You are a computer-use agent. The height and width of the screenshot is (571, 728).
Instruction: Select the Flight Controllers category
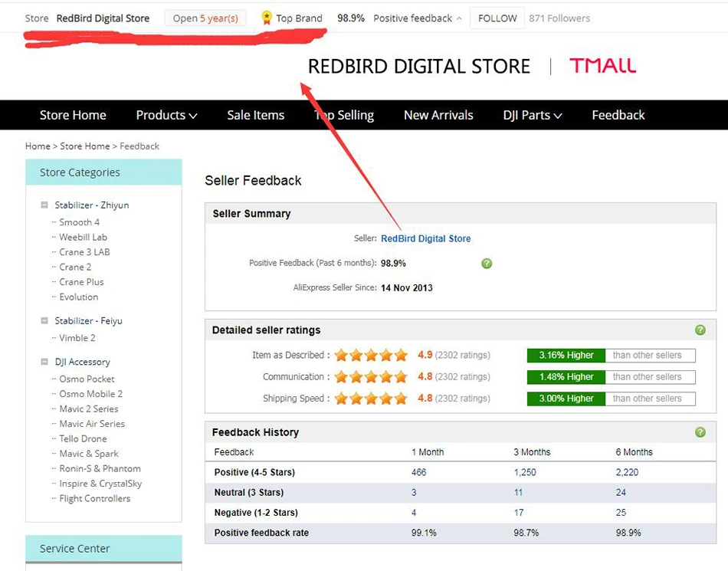tap(95, 499)
